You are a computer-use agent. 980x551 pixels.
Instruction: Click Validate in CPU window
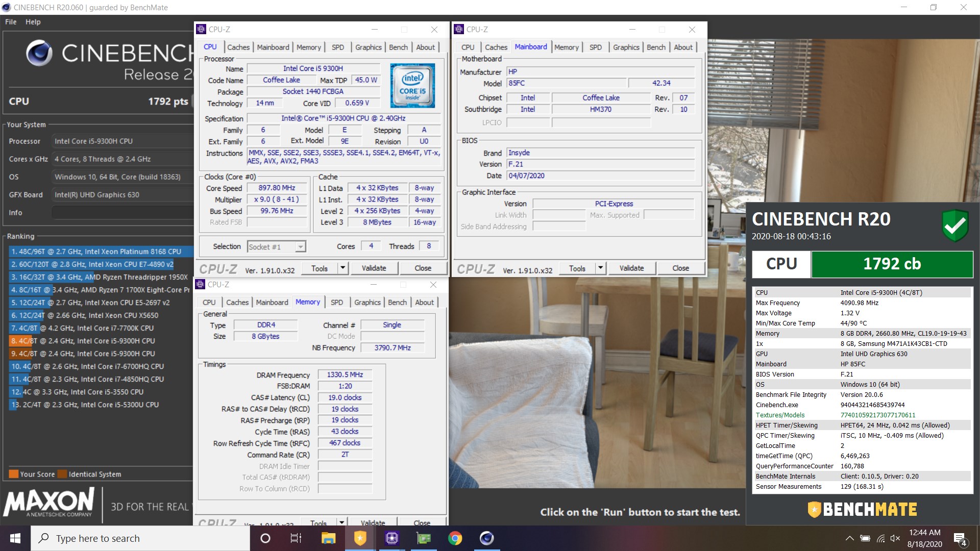point(374,268)
